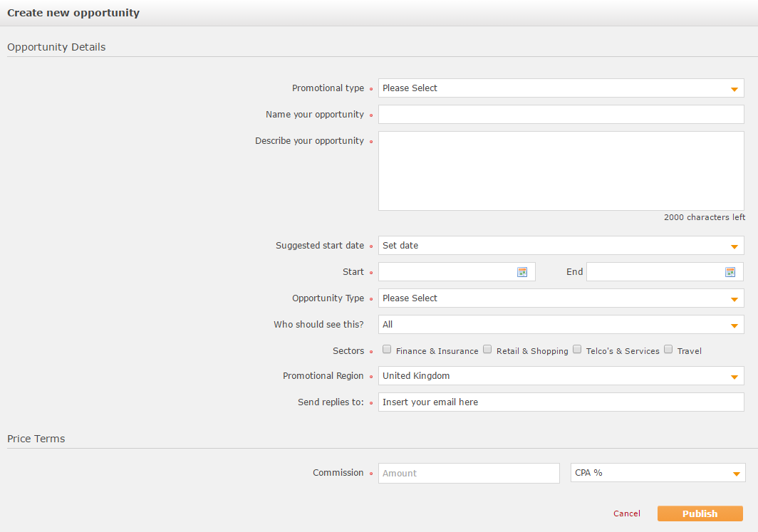Click the Commission Amount input field

(x=469, y=474)
